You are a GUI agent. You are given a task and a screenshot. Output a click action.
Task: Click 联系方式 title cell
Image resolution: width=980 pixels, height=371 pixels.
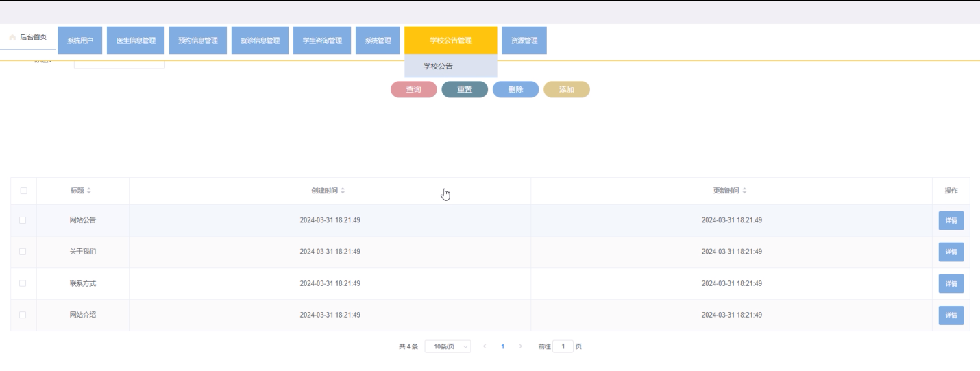[83, 283]
